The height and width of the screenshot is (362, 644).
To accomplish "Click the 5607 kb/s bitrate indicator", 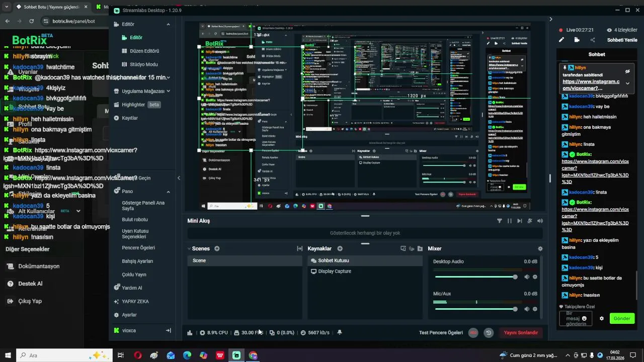I will [x=315, y=332].
